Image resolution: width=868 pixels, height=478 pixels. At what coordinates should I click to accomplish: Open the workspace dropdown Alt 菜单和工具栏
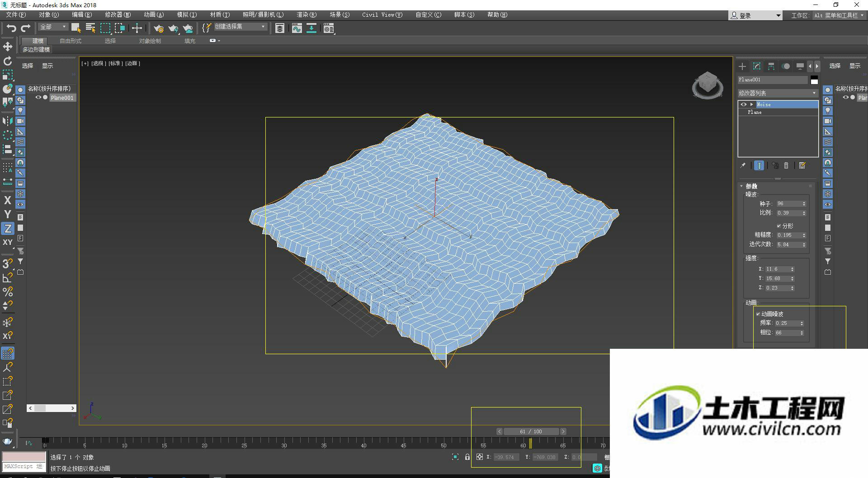839,15
